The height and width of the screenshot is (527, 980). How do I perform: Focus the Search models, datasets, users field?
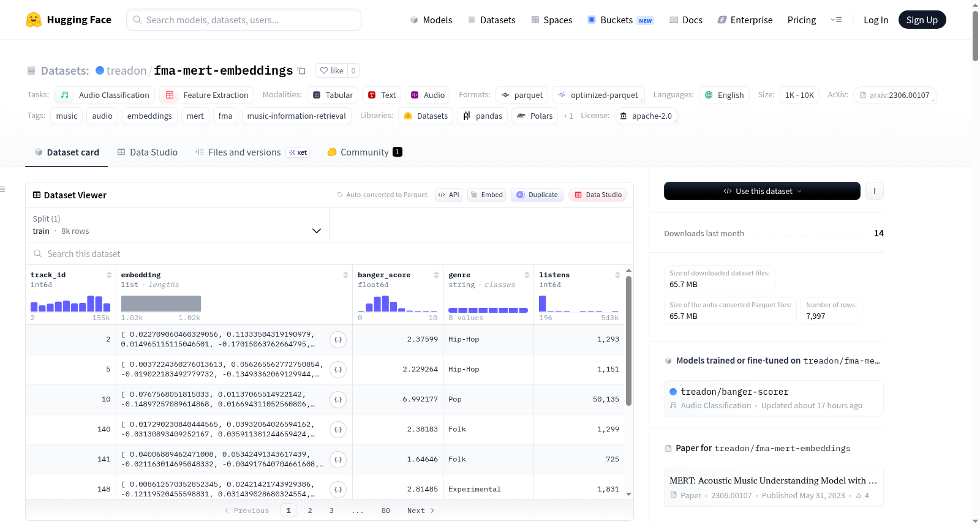tap(244, 20)
